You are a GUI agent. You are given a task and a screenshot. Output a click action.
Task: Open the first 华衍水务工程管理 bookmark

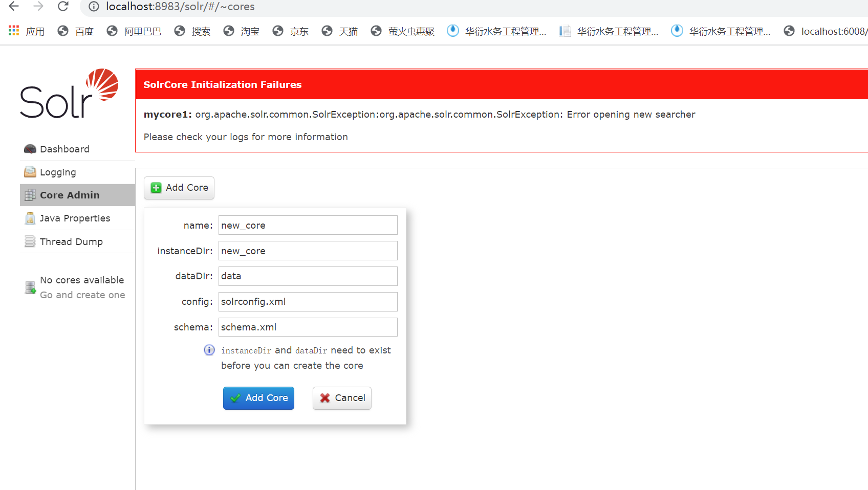[496, 31]
